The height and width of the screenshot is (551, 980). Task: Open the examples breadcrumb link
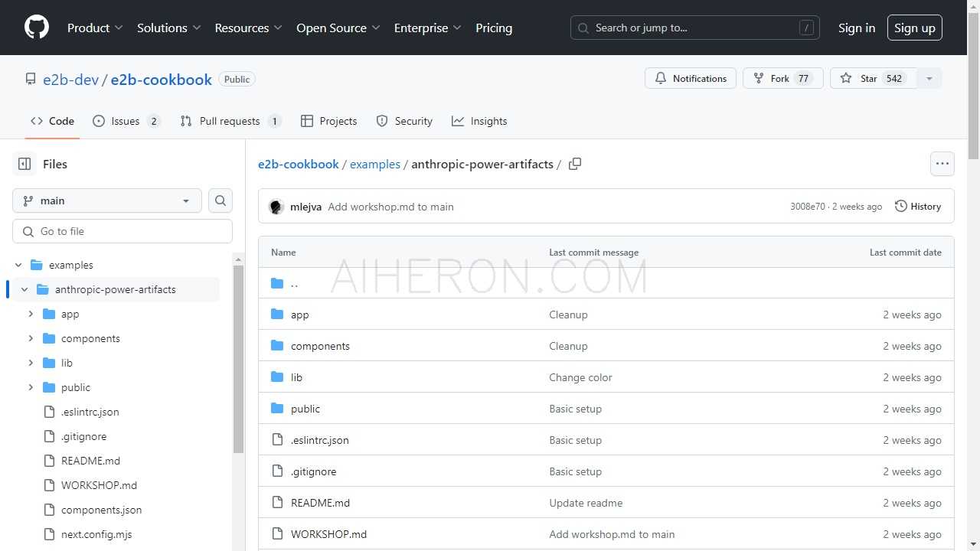pyautogui.click(x=375, y=164)
